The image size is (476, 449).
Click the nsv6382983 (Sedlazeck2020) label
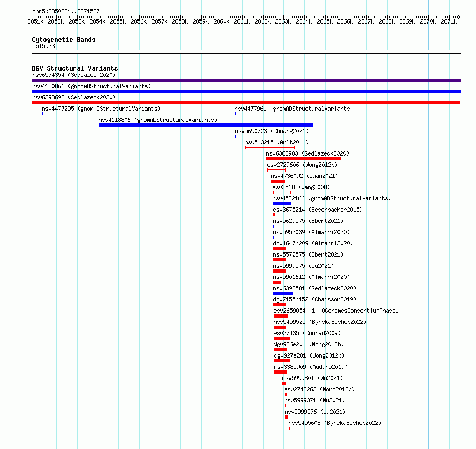tap(308, 153)
